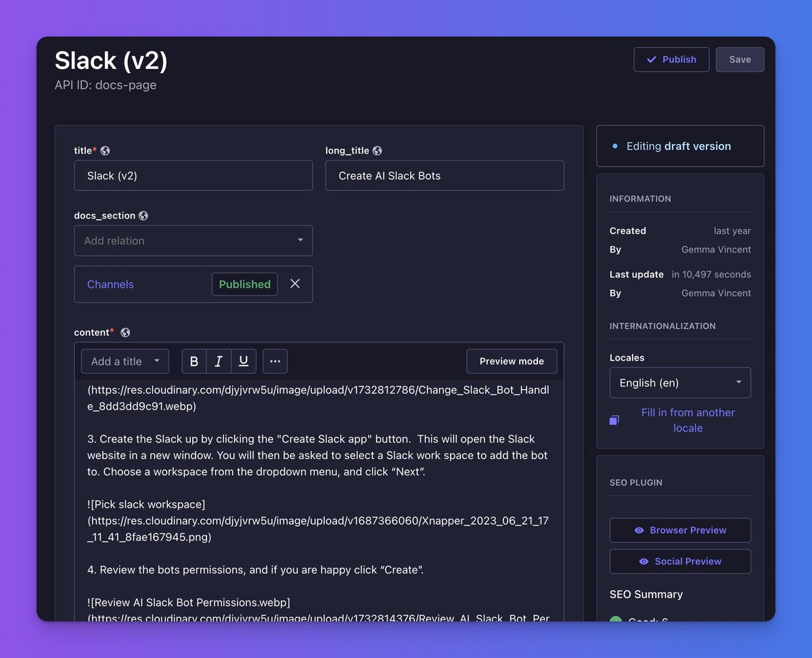Click the eye icon in Browser Preview
This screenshot has width=812, height=658.
(639, 530)
